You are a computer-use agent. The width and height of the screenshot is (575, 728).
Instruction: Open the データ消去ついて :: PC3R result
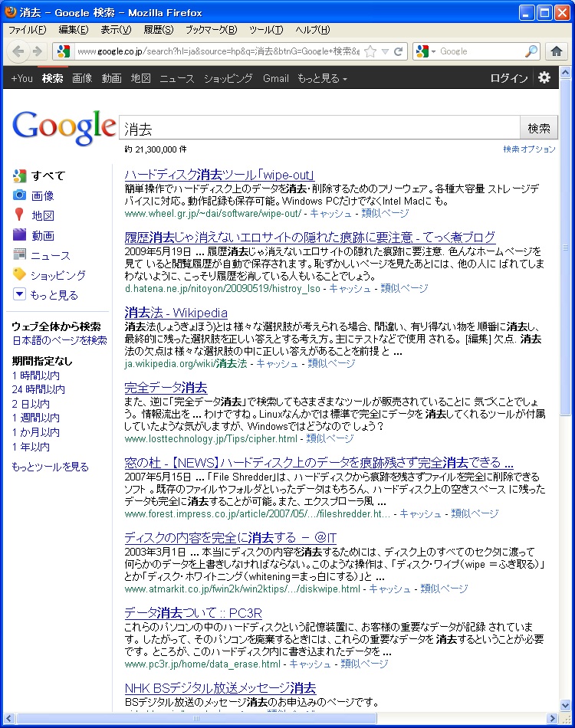pos(193,613)
